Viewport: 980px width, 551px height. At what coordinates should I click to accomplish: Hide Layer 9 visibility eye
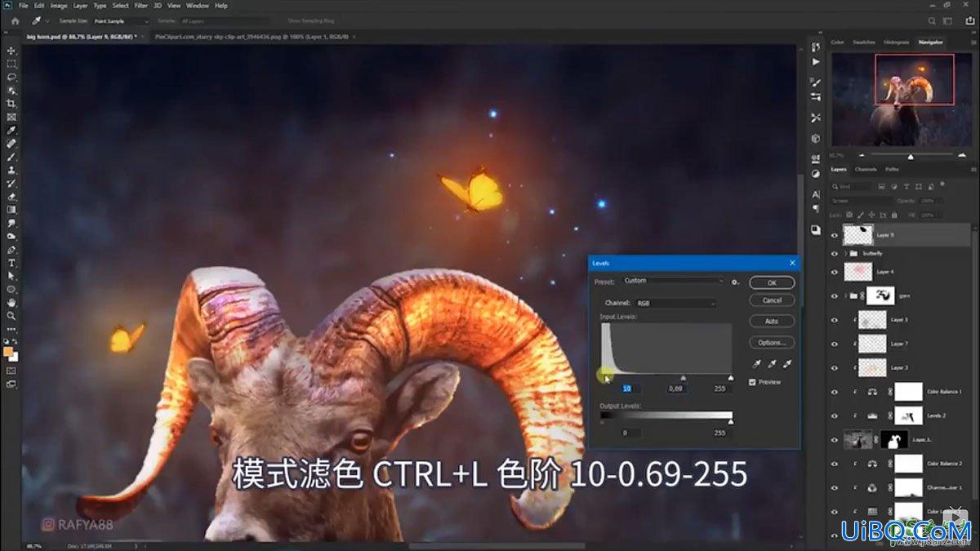click(x=834, y=235)
